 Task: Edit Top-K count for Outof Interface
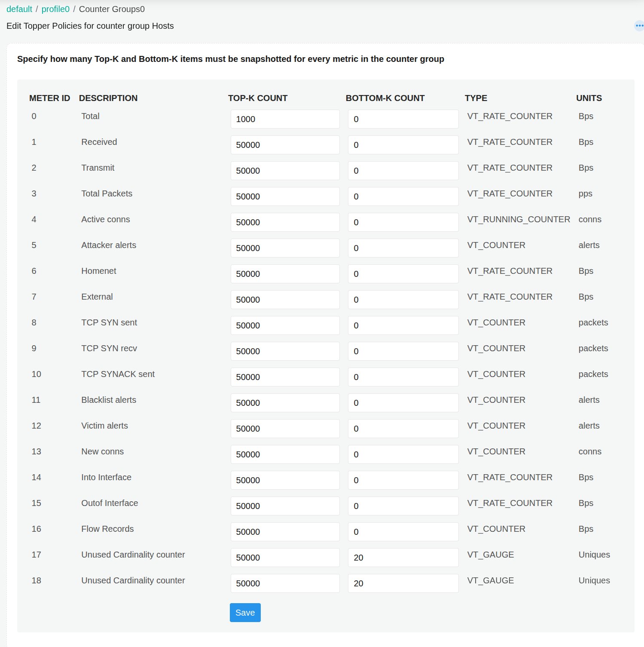click(285, 506)
